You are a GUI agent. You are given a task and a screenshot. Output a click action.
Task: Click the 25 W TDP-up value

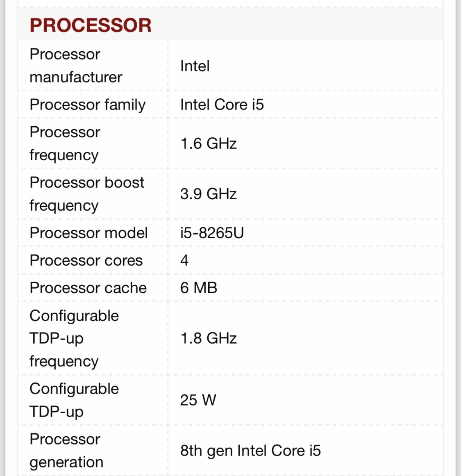tap(198, 400)
